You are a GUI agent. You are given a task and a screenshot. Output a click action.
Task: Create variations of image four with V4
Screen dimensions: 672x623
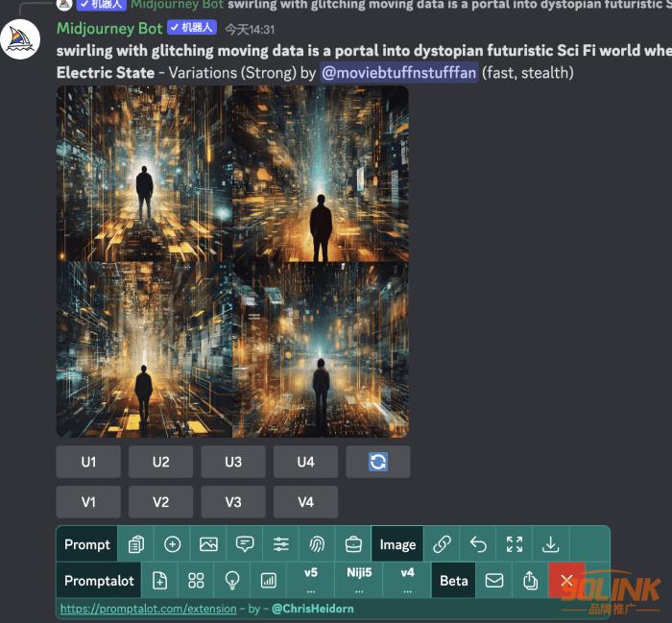click(305, 502)
